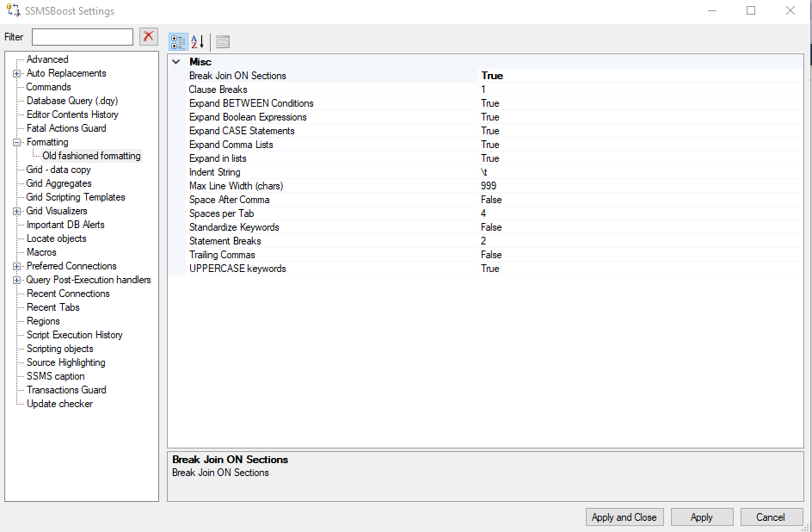Expand the Auto Replacements tree node
Image resolution: width=812 pixels, height=532 pixels.
16,73
